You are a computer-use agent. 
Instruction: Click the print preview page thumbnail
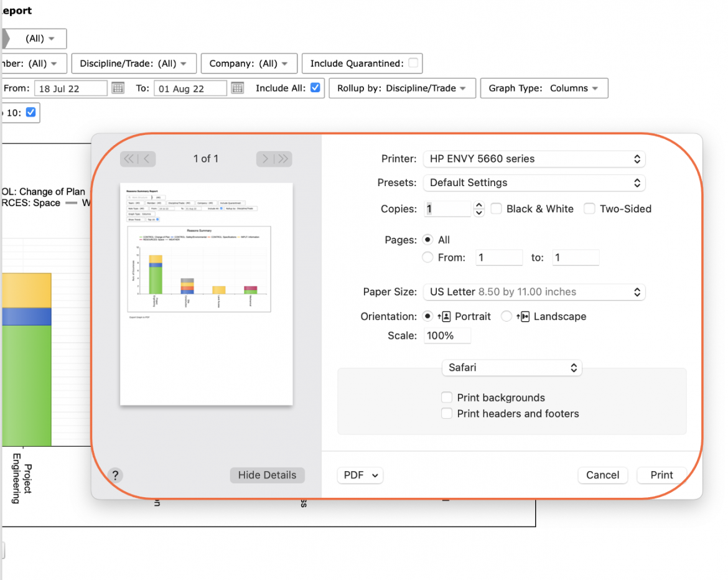click(206, 294)
